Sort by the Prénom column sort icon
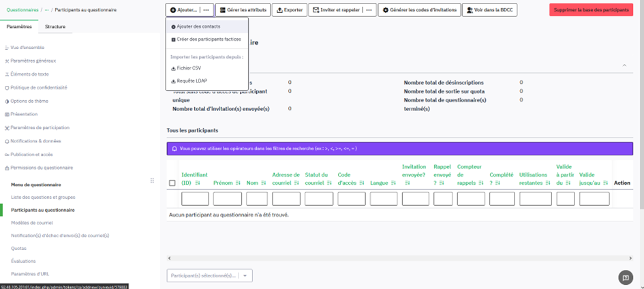Image resolution: width=644 pixels, height=289 pixels. (x=238, y=183)
